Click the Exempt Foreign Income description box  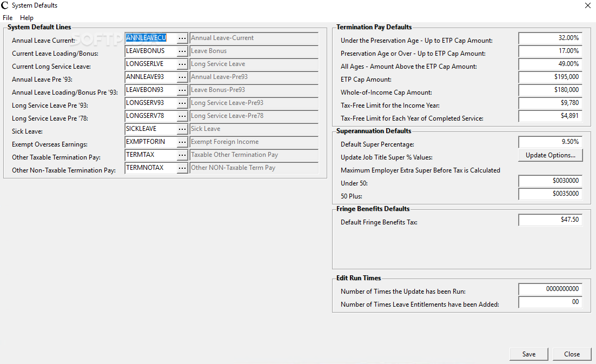(x=254, y=142)
